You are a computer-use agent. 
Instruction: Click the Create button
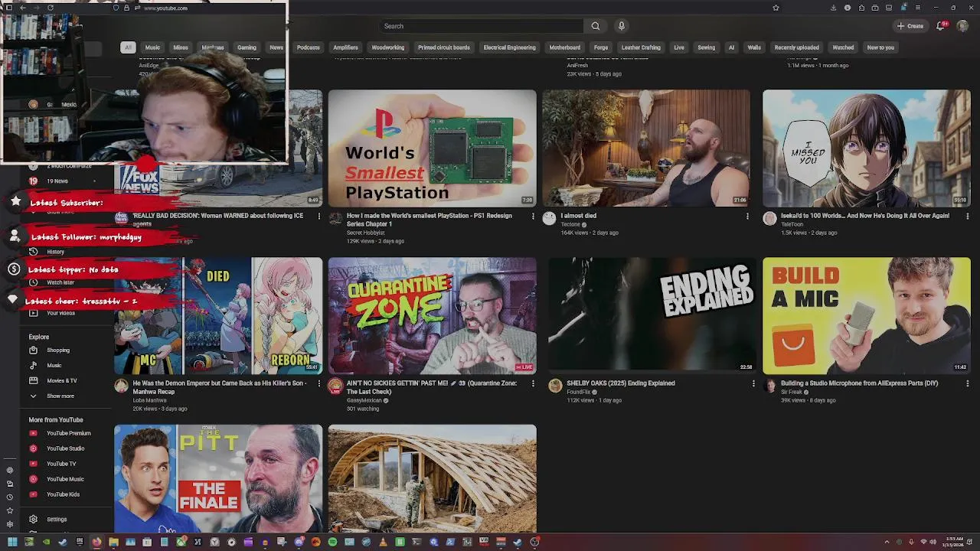[x=910, y=26]
